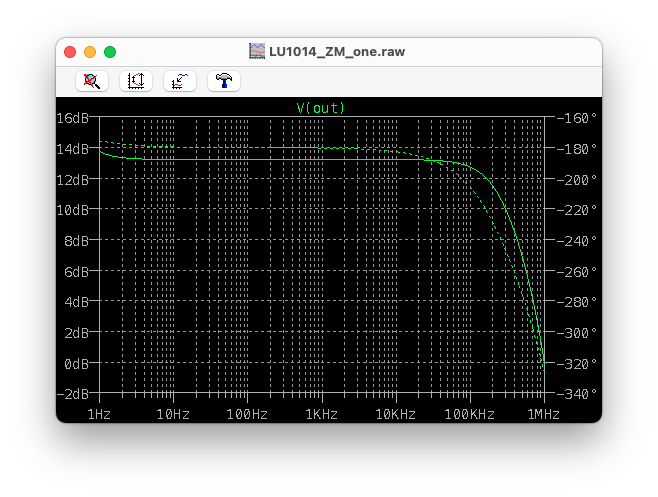The height and width of the screenshot is (497, 658).
Task: Click the 8dB left axis label
Action: pyautogui.click(x=76, y=241)
